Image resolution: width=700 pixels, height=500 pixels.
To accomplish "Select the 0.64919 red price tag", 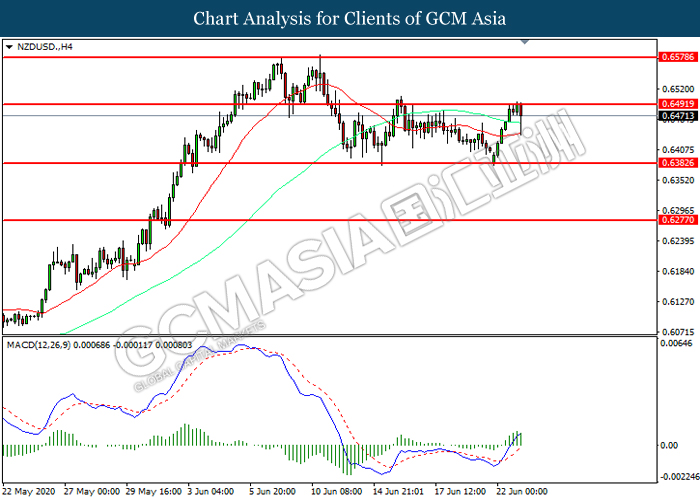I will click(x=675, y=104).
